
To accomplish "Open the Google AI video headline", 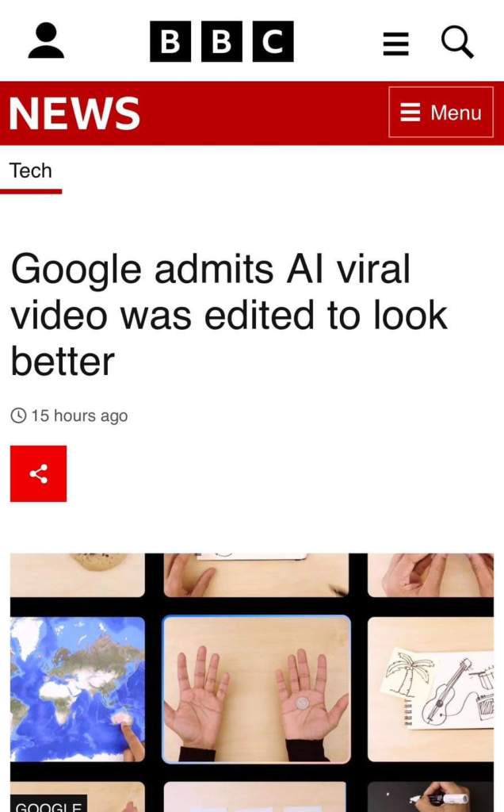I will tap(229, 314).
